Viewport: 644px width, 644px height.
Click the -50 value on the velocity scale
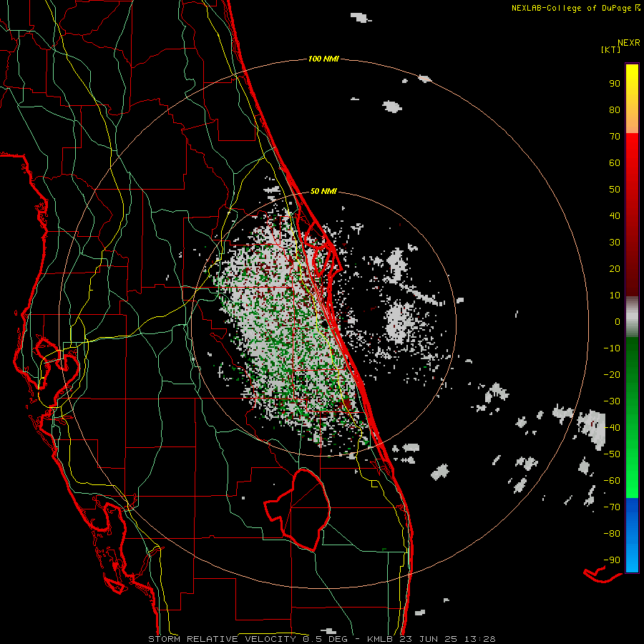click(612, 454)
